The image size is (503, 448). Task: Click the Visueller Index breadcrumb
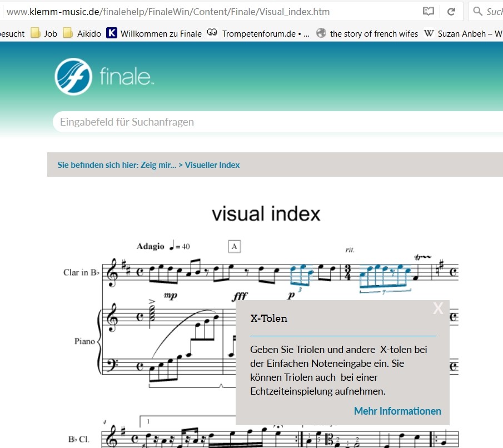212,165
